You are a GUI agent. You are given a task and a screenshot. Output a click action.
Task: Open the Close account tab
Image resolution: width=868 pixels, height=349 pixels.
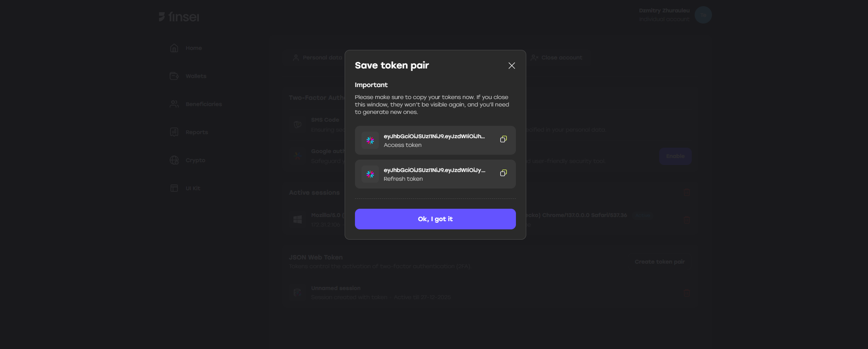[557, 57]
